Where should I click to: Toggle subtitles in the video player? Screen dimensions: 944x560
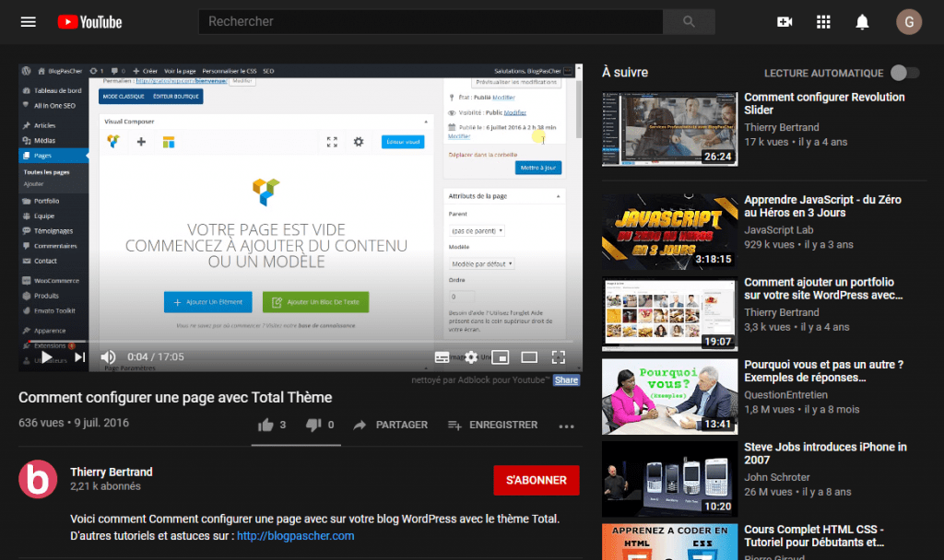tap(442, 356)
